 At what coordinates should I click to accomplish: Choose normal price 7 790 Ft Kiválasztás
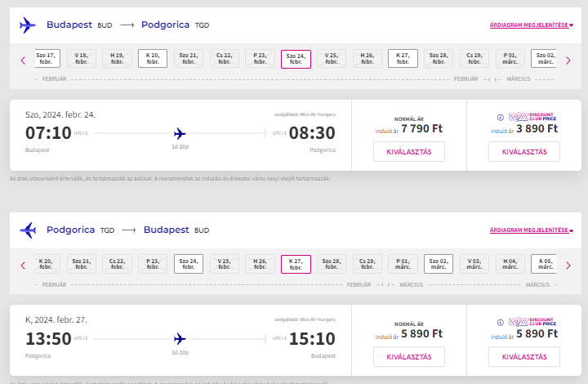coord(409,151)
